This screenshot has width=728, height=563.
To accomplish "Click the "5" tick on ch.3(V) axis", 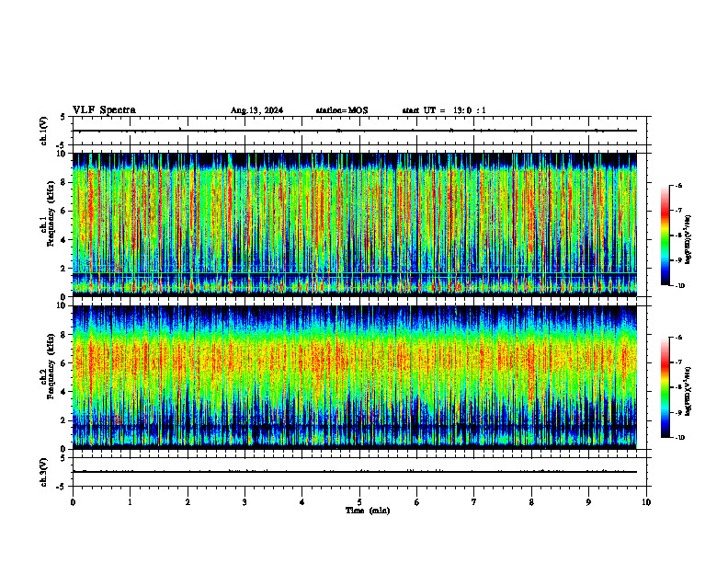I will tap(63, 458).
